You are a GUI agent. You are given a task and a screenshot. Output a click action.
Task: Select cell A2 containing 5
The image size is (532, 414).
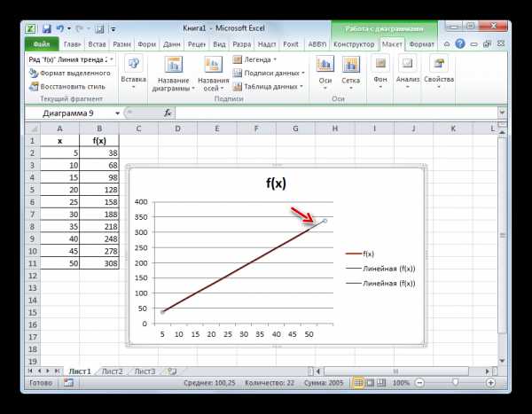coord(59,152)
